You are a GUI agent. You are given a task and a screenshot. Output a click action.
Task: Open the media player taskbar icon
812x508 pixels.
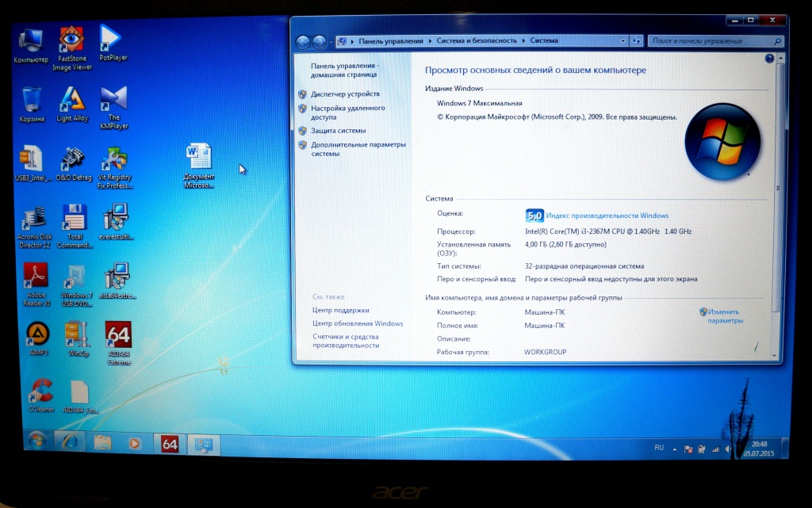point(134,444)
